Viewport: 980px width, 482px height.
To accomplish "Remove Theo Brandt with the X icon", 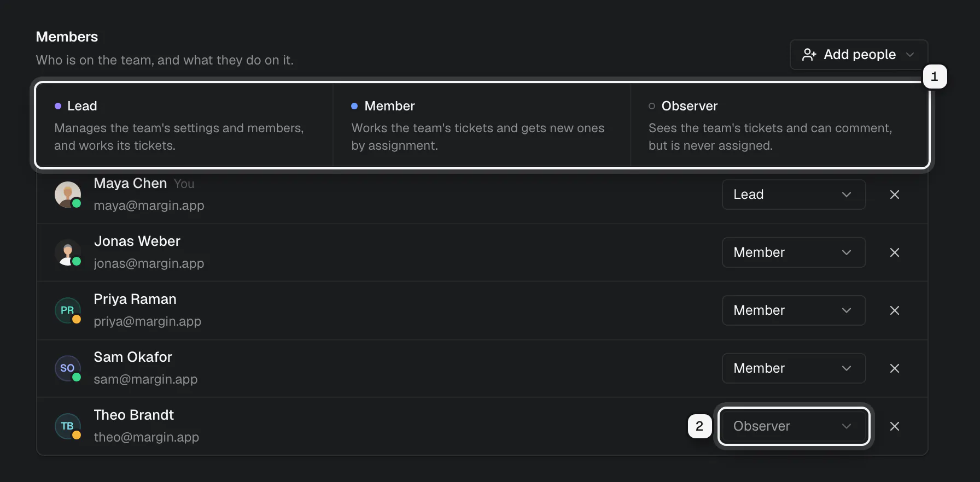I will [895, 426].
